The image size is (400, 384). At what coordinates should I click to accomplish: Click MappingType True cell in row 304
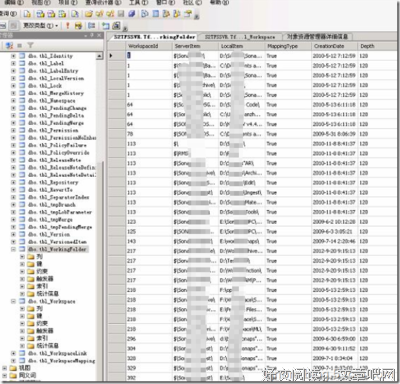pyautogui.click(x=288, y=348)
